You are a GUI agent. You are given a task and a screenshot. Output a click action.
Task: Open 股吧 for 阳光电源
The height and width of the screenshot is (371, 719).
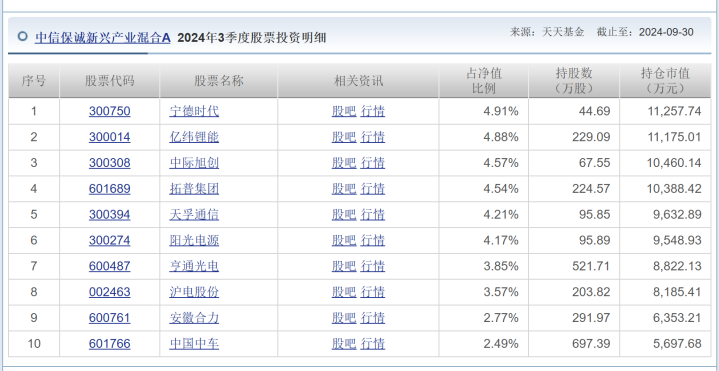(x=344, y=240)
